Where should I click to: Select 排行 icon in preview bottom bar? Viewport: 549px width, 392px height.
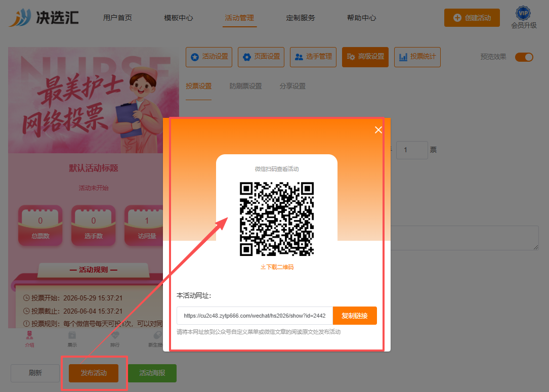[x=115, y=339]
